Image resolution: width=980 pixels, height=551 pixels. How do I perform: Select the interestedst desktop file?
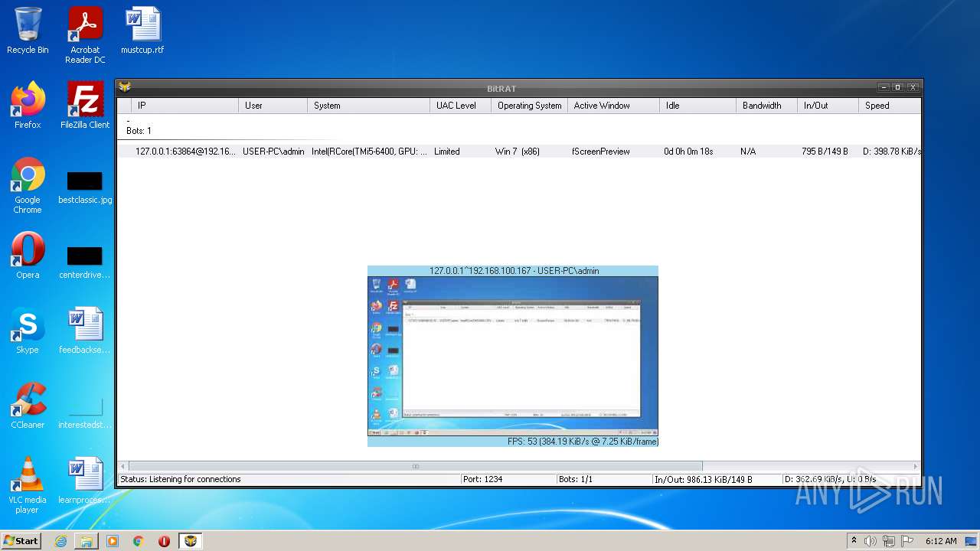[x=85, y=413]
